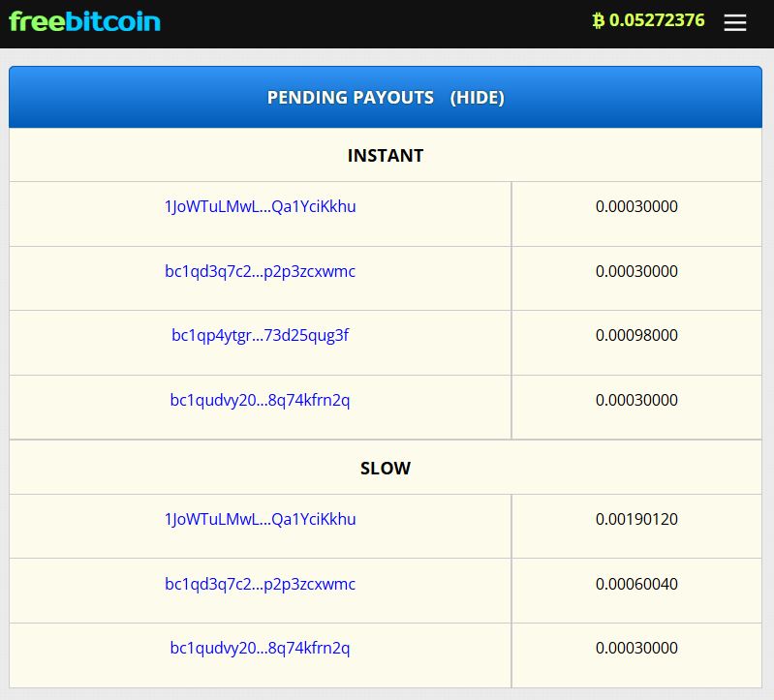The height and width of the screenshot is (700, 774).
Task: Open Slow payout address 1JoWTuLMwL...Qa1YciKkhu
Action: click(x=260, y=519)
